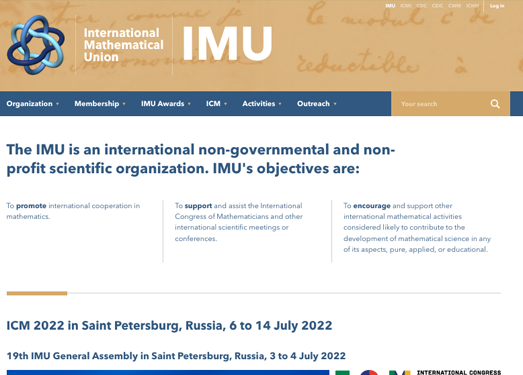Viewport: 523px width, 375px height.
Task: Click the IMU knot logo
Action: 36,45
